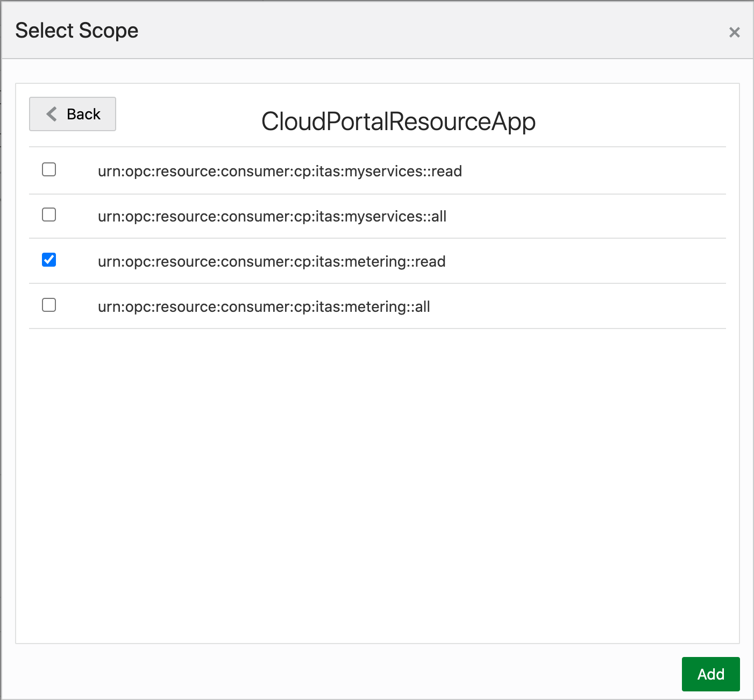The width and height of the screenshot is (754, 700).
Task: Click the Select Scope dialog title
Action: [x=77, y=31]
